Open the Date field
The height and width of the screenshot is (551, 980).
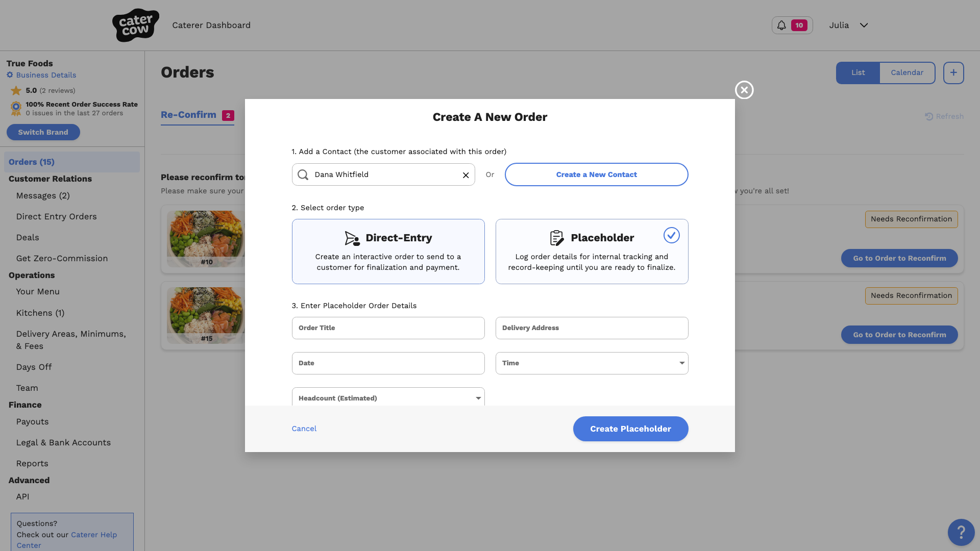(388, 363)
